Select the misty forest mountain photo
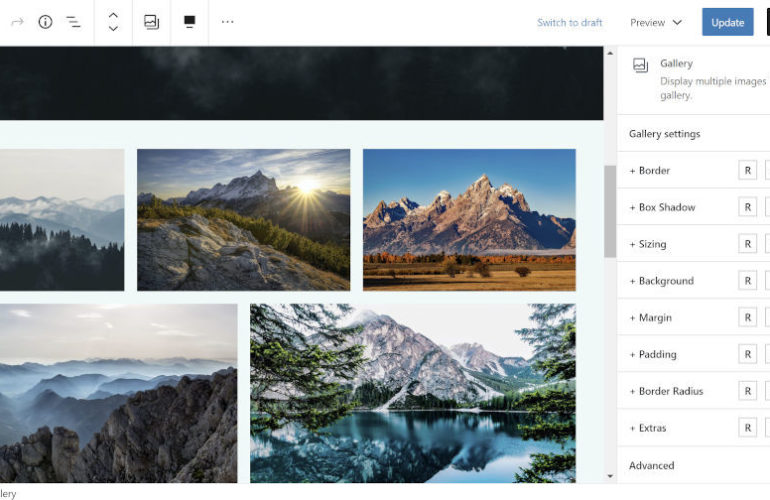The image size is (770, 500). [x=62, y=220]
